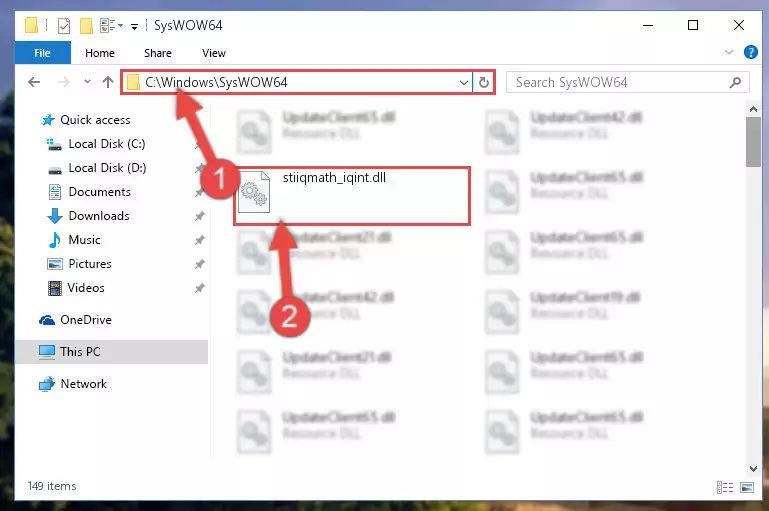Open Help with the blue question icon

point(750,52)
